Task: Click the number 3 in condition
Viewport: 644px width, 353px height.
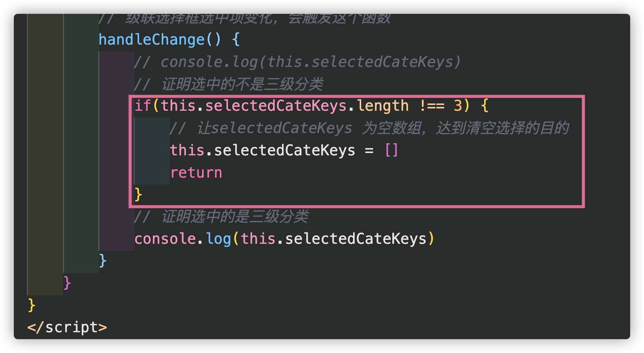Action: tap(458, 105)
